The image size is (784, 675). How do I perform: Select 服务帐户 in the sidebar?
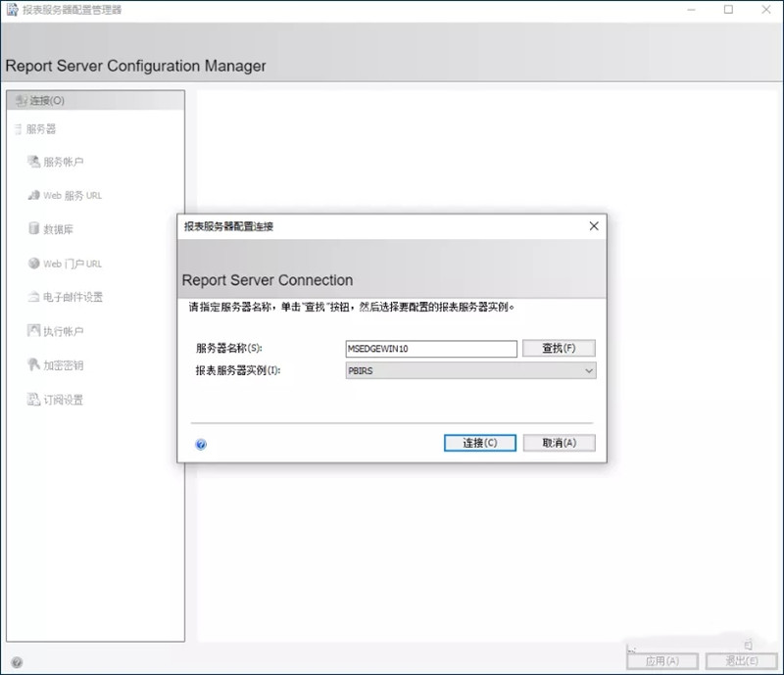pyautogui.click(x=64, y=162)
